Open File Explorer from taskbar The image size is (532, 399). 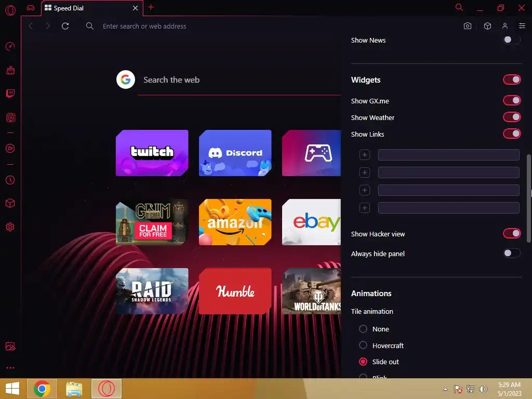pos(74,389)
